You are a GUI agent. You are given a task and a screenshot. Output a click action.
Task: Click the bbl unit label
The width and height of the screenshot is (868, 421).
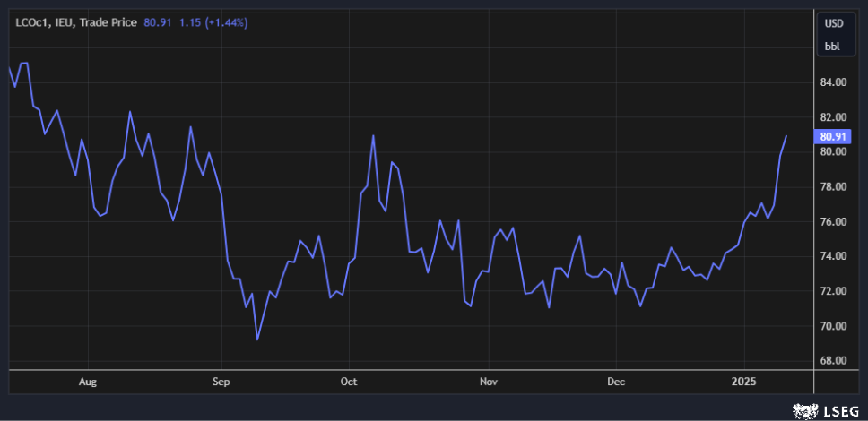tap(833, 47)
